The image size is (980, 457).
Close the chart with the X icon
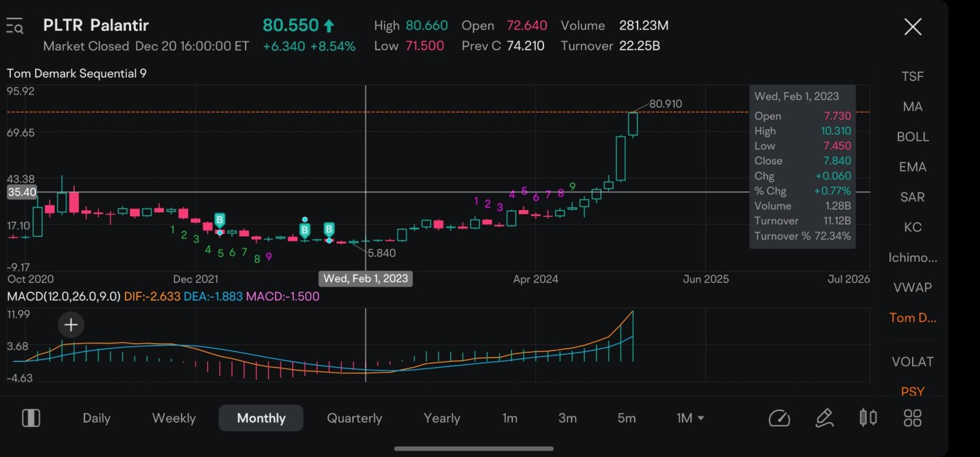[913, 26]
